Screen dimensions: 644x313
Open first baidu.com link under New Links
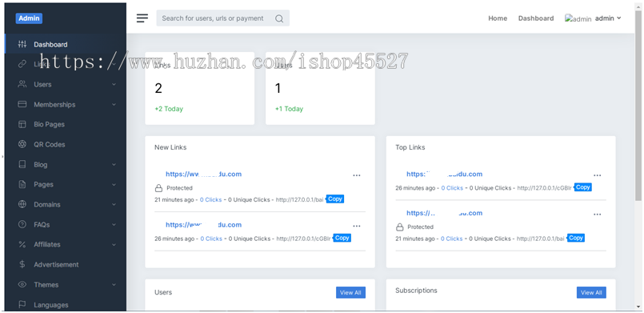(204, 174)
